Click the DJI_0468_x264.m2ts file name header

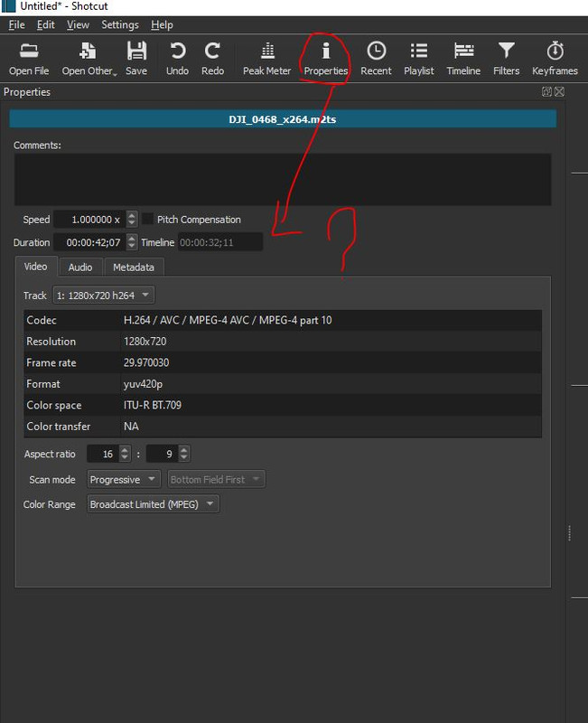[283, 119]
